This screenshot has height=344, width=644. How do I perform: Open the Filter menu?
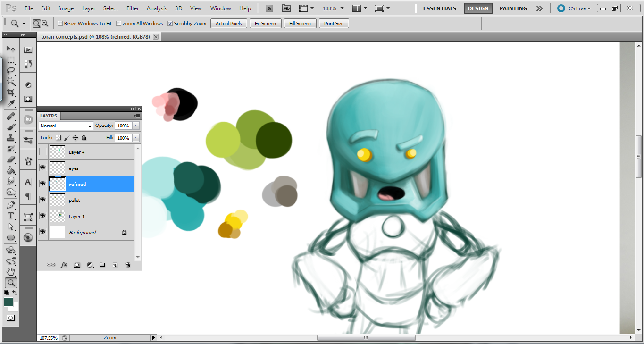133,8
